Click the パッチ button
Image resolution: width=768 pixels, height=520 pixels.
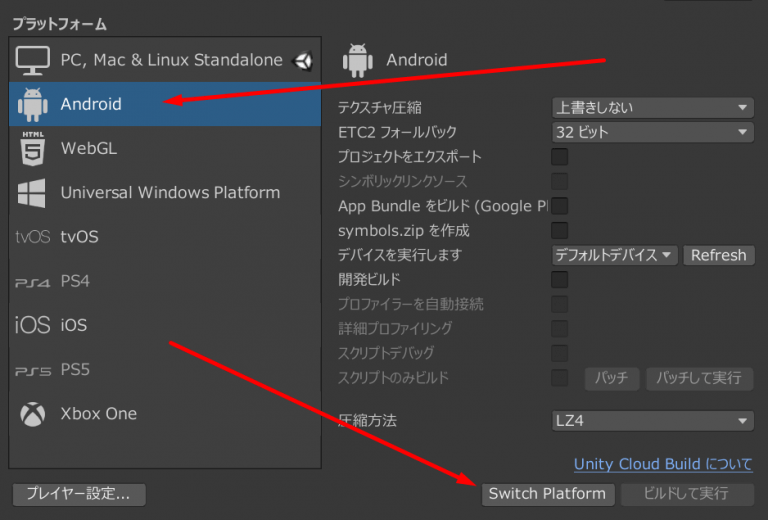click(x=612, y=378)
